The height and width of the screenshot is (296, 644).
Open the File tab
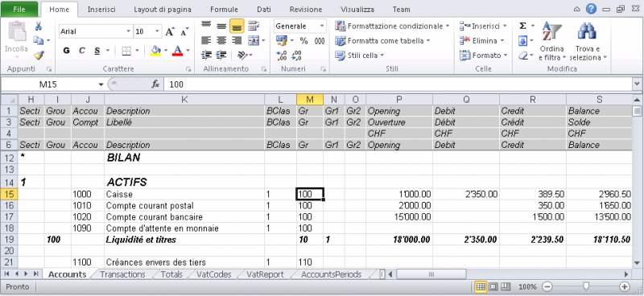click(19, 9)
